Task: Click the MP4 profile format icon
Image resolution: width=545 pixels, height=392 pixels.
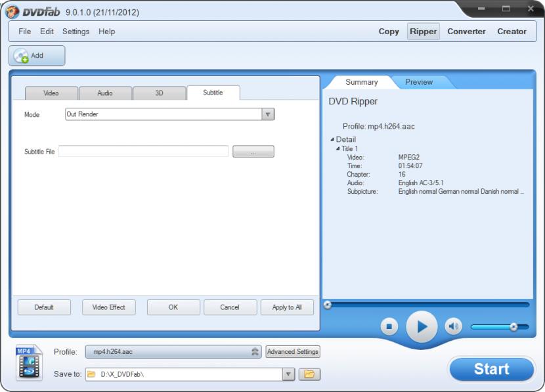Action: (29, 362)
